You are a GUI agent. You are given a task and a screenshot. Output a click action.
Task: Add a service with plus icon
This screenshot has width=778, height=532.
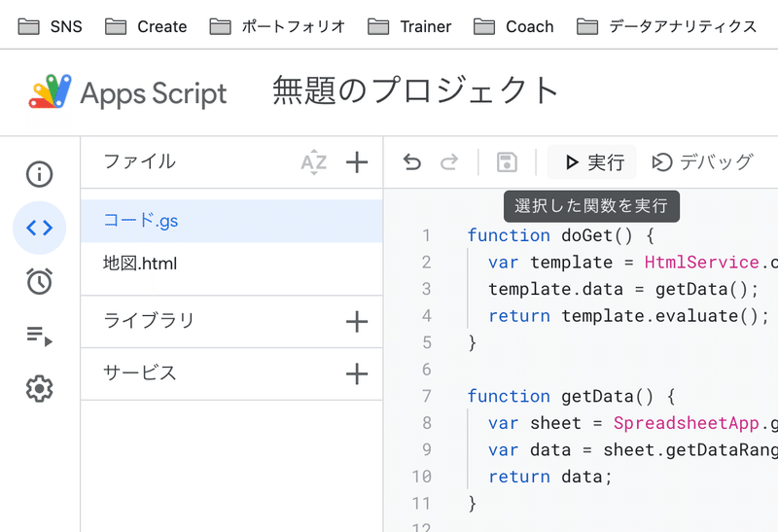click(x=357, y=373)
